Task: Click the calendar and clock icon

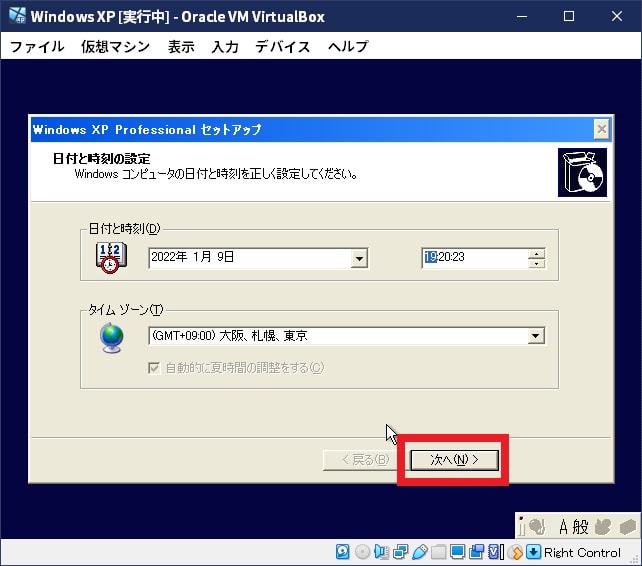Action: pyautogui.click(x=111, y=258)
